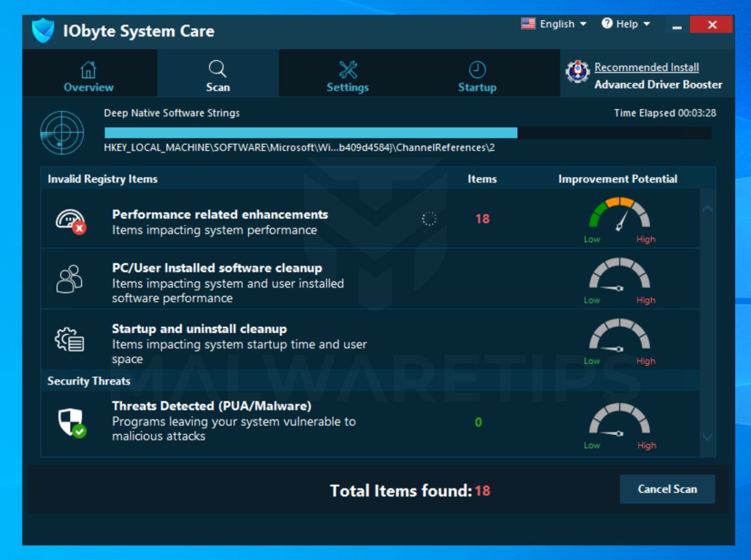Image resolution: width=751 pixels, height=560 pixels.
Task: Click the scan progress bar
Action: tap(408, 133)
